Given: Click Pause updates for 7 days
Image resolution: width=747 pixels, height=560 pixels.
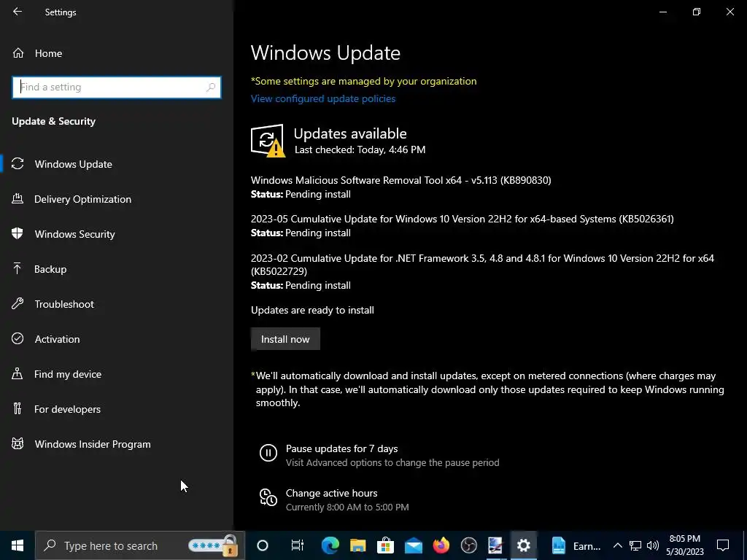Looking at the screenshot, I should pos(341,448).
